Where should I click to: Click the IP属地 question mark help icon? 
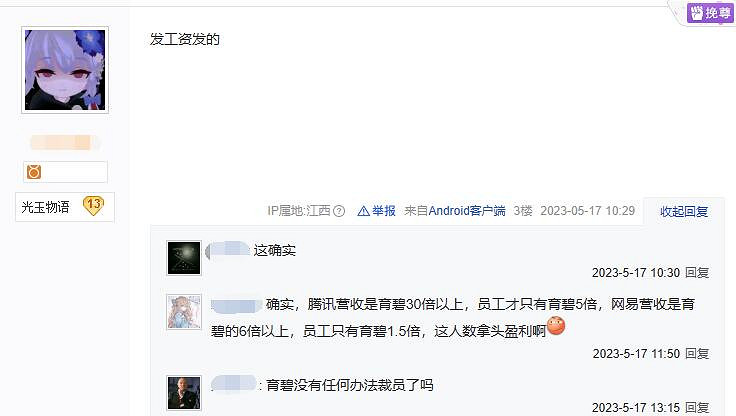click(339, 211)
